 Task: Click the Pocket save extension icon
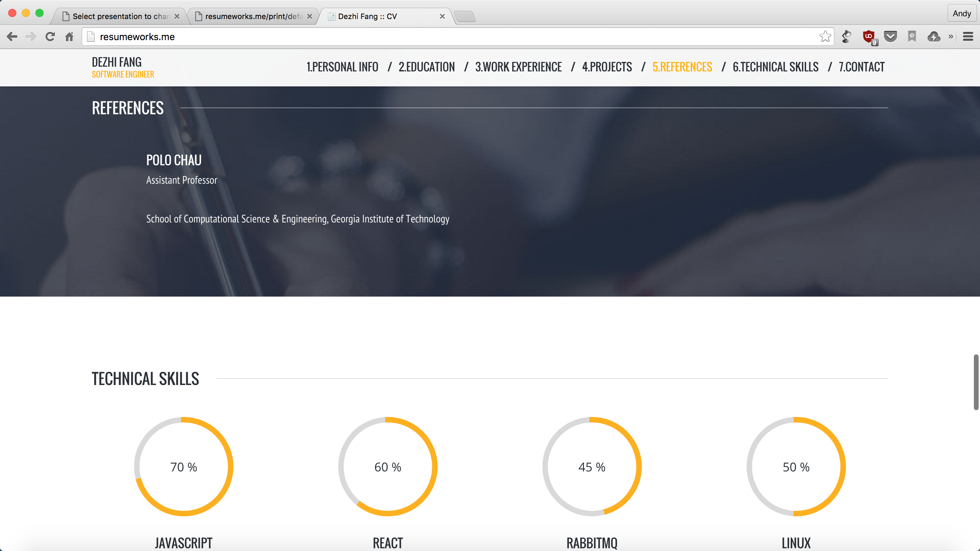(x=890, y=36)
